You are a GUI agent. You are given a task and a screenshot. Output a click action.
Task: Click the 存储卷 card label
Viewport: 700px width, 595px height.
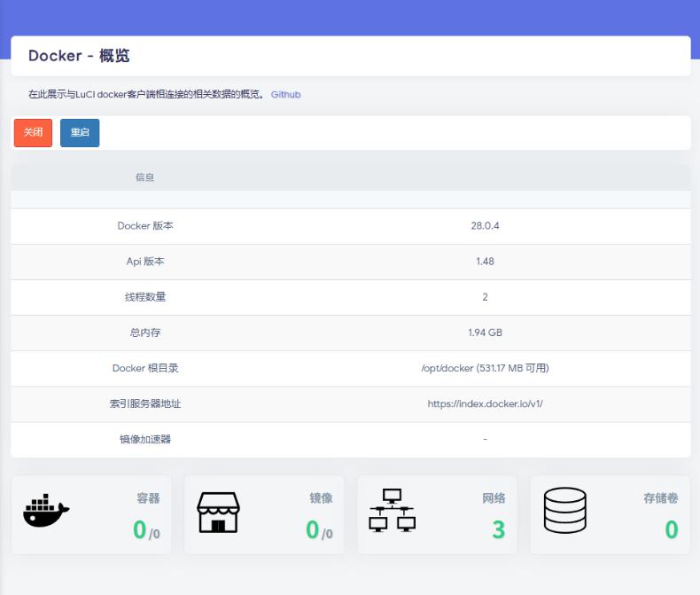coord(661,498)
